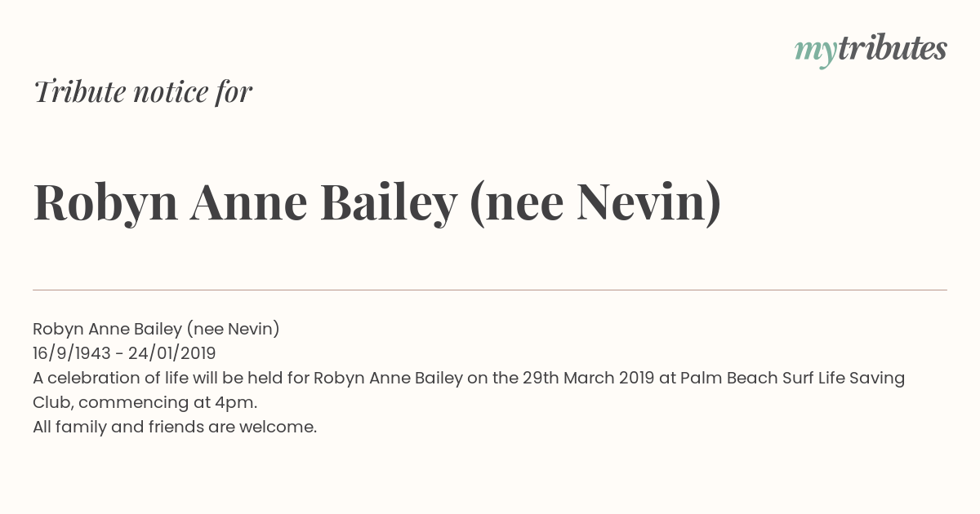
Task: Select the "Tribute notice for" italic heading
Action: [143, 91]
